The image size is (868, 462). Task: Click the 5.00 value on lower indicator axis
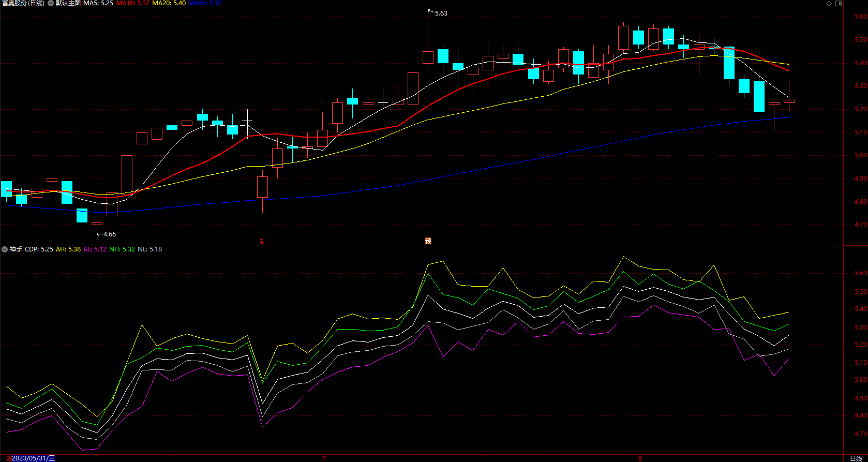tap(861, 380)
